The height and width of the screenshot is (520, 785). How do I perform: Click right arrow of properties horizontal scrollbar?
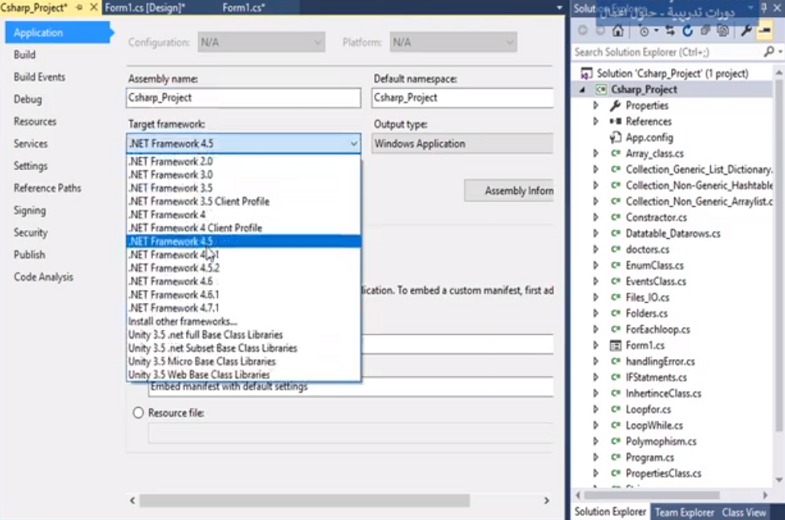(x=547, y=500)
